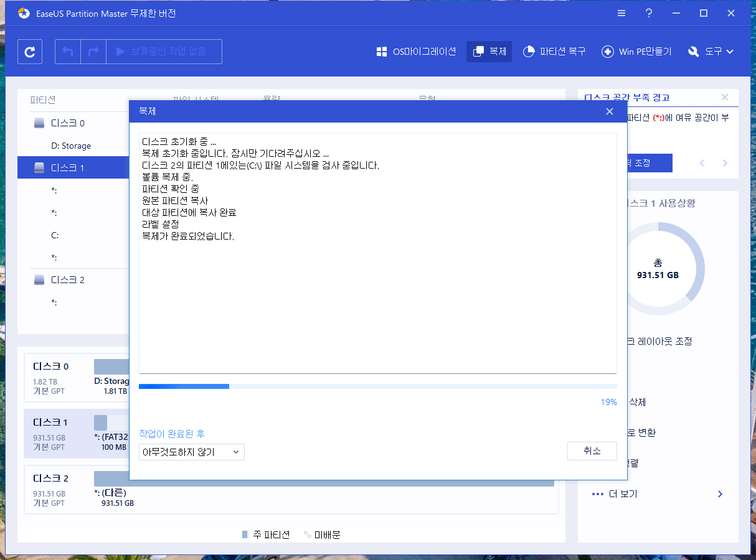Screen dimensions: 756x560
Task: Click the disk usage donut chart
Action: click(x=658, y=269)
